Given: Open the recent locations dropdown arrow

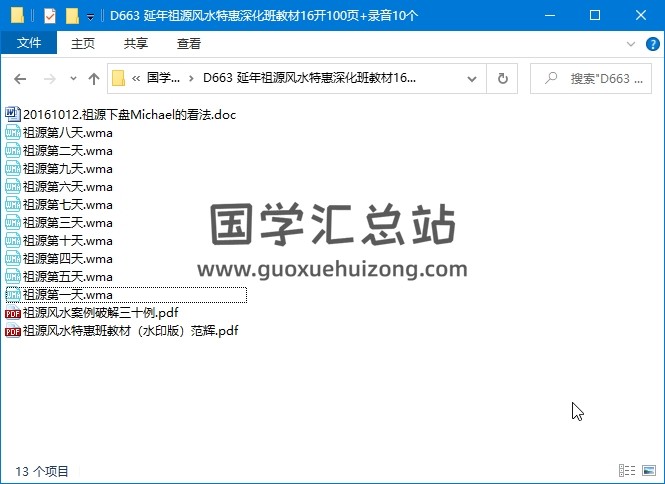Looking at the screenshot, I should (x=72, y=79).
